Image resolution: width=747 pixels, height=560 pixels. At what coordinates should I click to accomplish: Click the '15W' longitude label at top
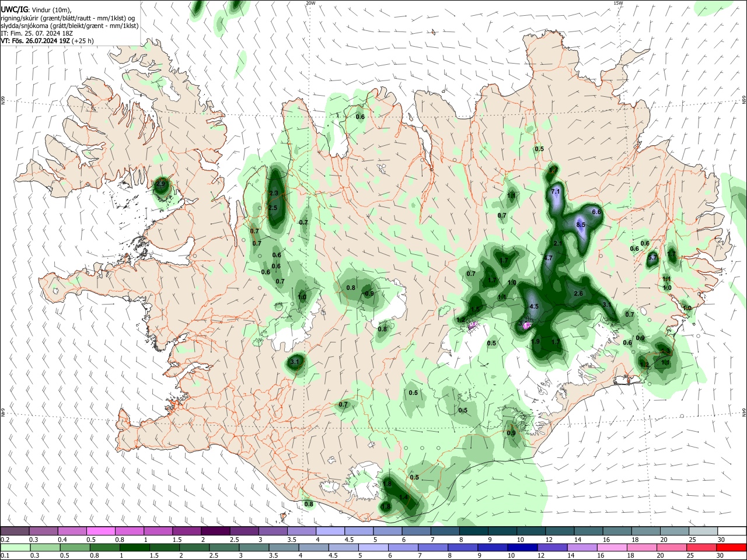pos(618,3)
